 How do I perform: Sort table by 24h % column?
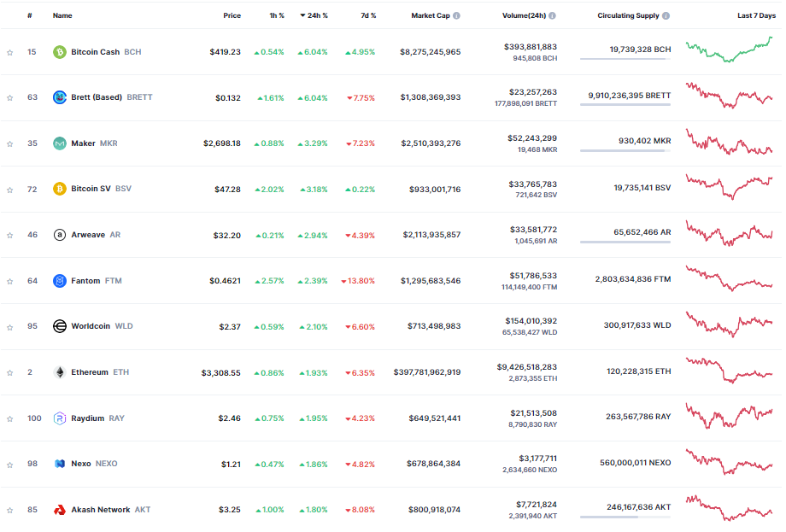(314, 15)
